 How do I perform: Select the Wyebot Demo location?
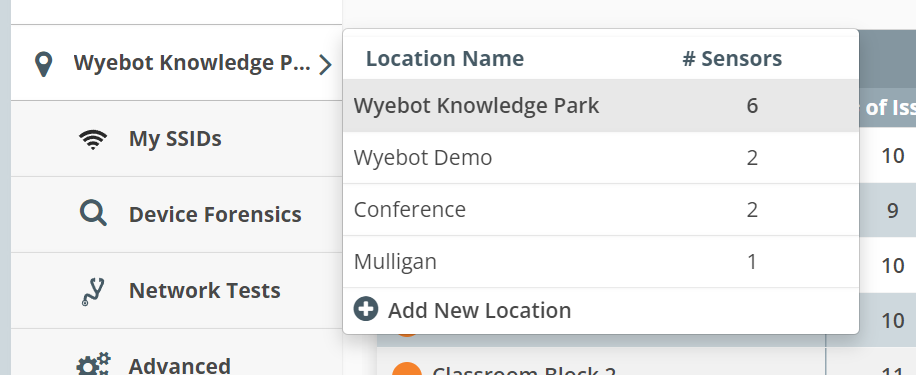[x=601, y=158]
